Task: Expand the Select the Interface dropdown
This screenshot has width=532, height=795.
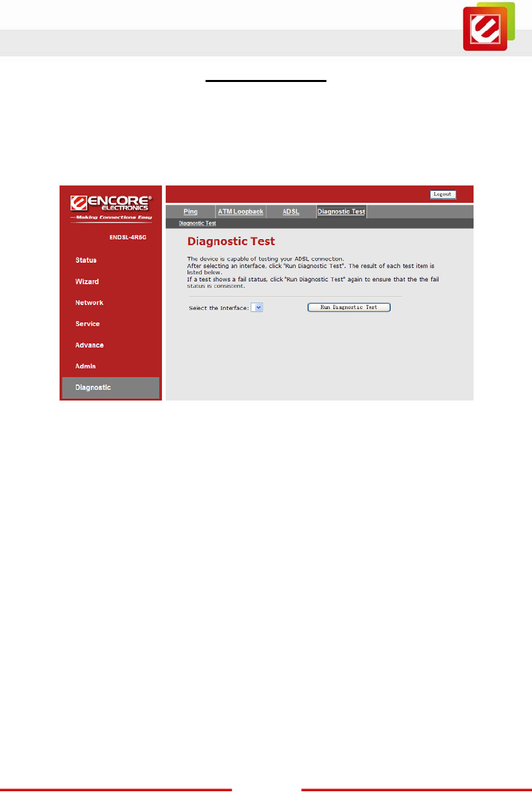Action: click(x=257, y=307)
